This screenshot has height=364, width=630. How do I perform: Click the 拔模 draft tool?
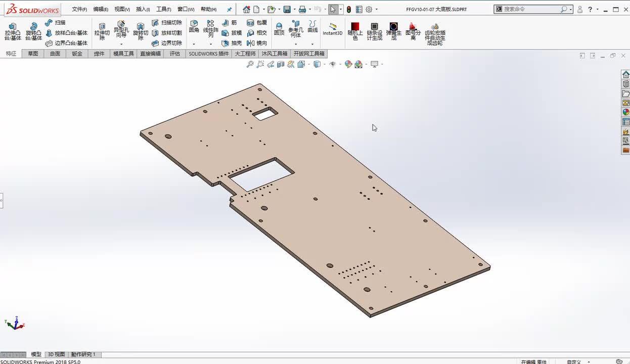[x=232, y=33]
